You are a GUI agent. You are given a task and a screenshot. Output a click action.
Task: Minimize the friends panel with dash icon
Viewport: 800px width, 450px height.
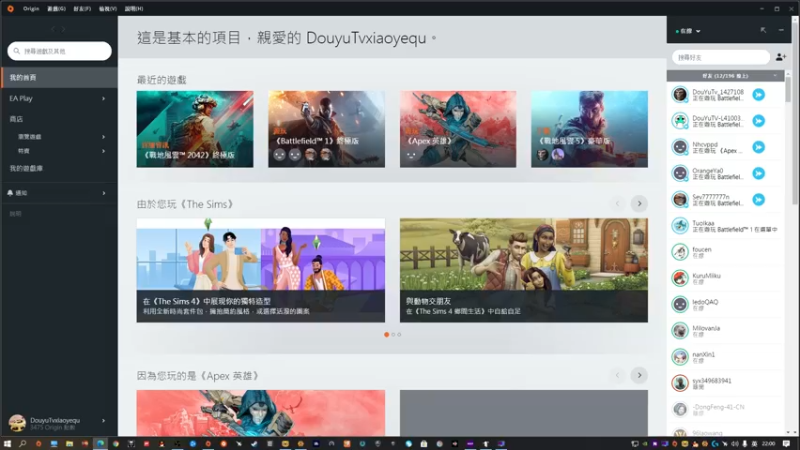click(x=781, y=31)
